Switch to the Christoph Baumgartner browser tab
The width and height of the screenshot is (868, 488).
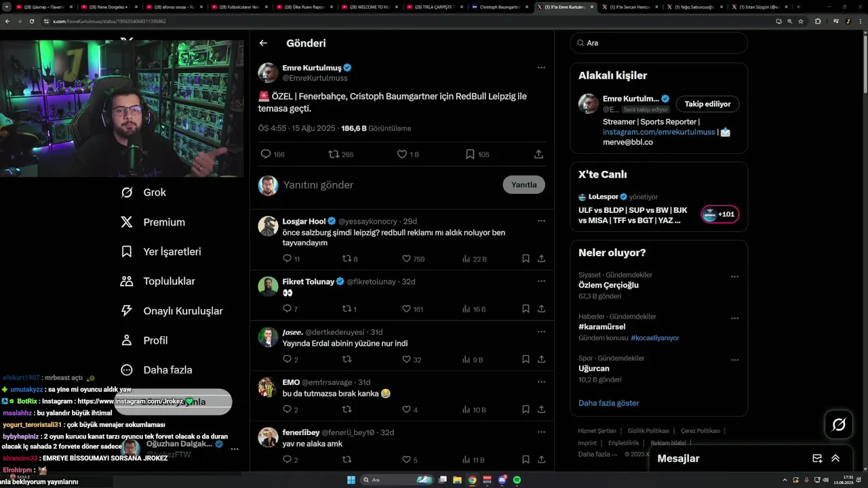pos(498,7)
